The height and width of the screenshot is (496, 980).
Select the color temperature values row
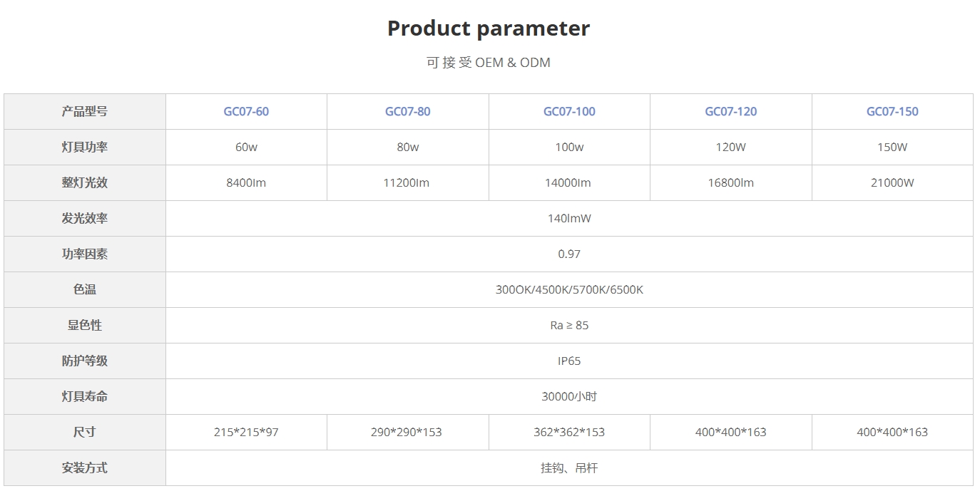point(569,290)
